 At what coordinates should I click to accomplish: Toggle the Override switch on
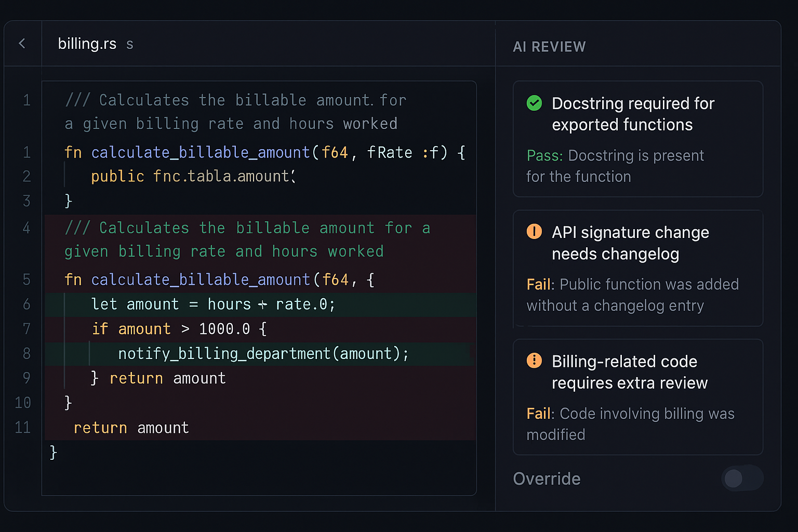pos(742,478)
